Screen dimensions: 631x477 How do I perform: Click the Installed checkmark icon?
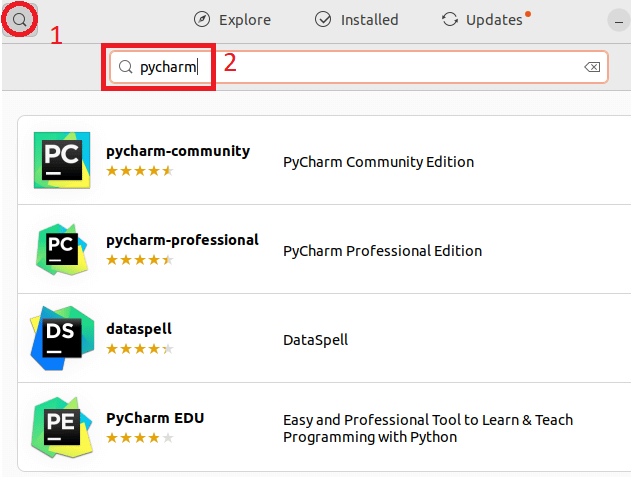323,19
